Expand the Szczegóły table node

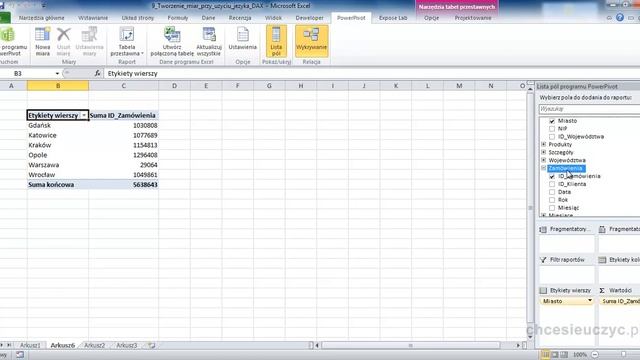(x=544, y=152)
